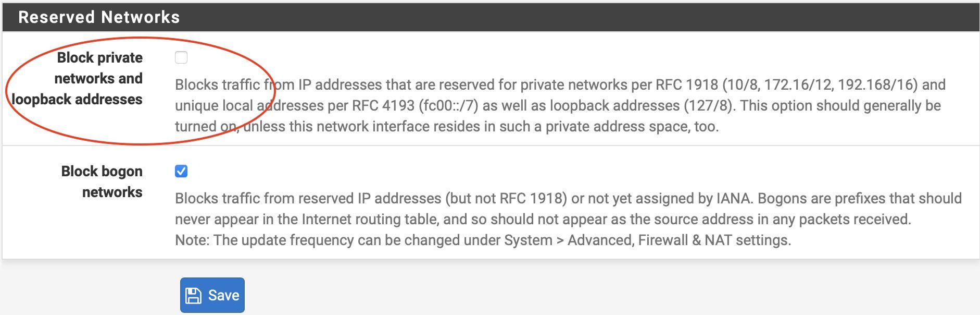
Task: Click the Block bogon networks label text
Action: coord(102,181)
